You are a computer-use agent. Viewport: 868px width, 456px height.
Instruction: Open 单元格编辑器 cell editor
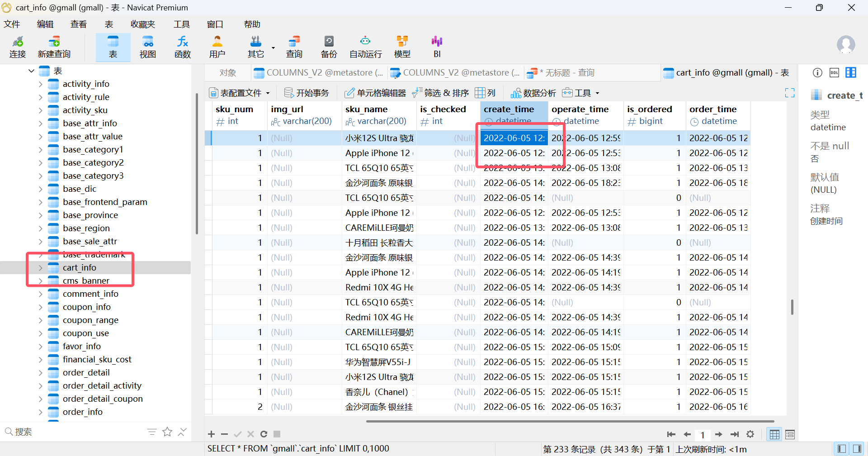[375, 93]
